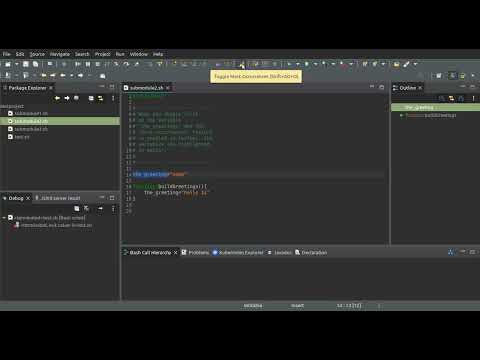Click the Insert status bar entry
Screen dimensions: 480x360
(x=297, y=306)
